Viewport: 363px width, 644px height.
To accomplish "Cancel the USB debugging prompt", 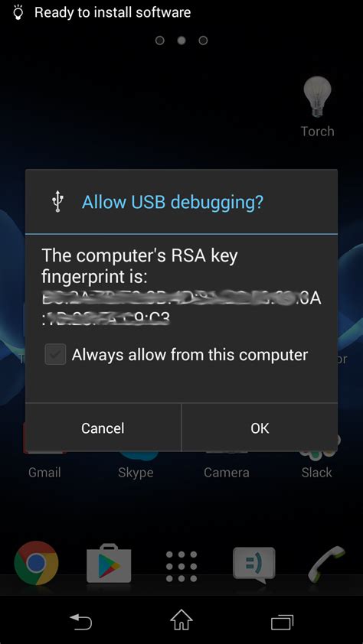I will click(103, 428).
